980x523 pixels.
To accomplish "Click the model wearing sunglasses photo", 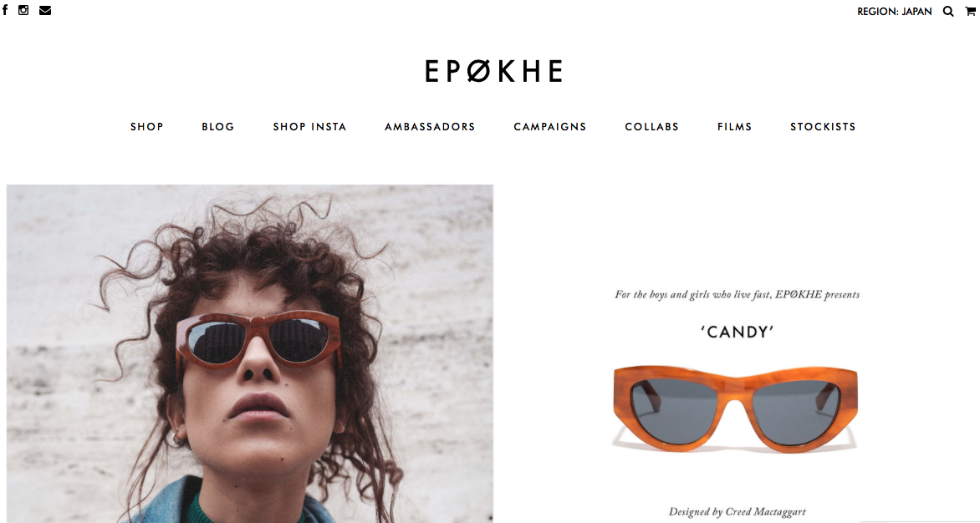I will (x=250, y=353).
